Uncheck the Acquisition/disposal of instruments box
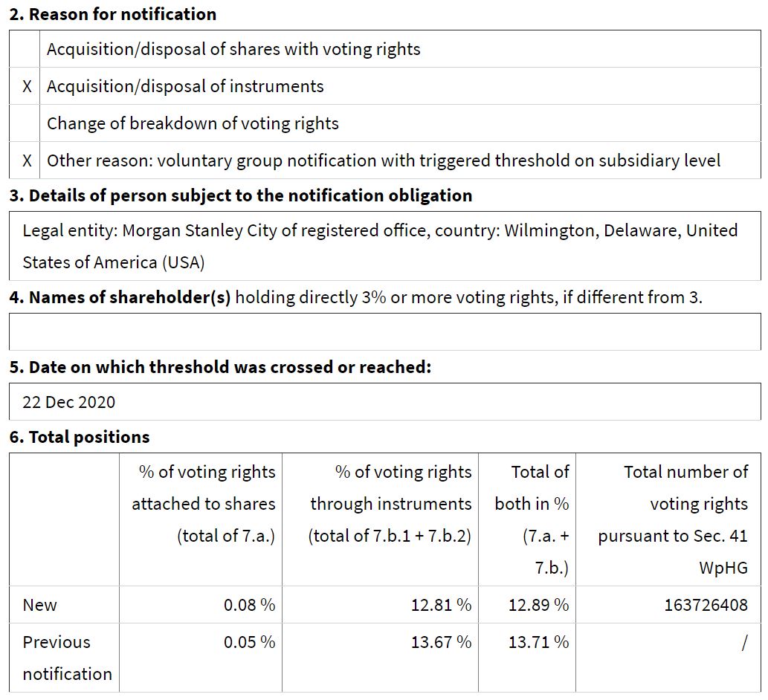The width and height of the screenshot is (768, 700). point(27,87)
